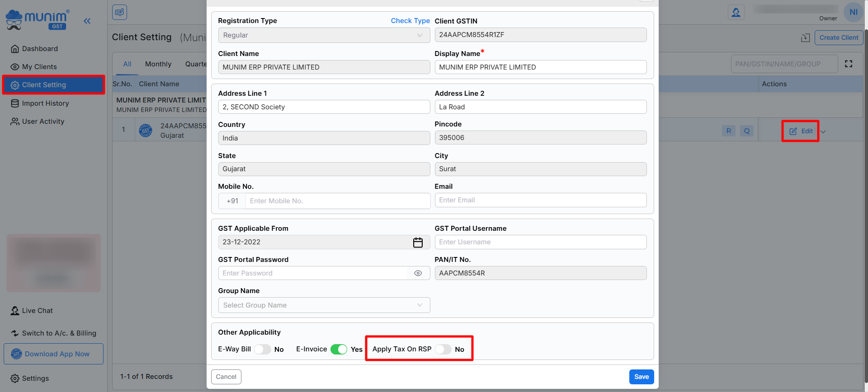The width and height of the screenshot is (868, 392).
Task: Click the calendar icon in GST Applicable From
Action: point(418,243)
